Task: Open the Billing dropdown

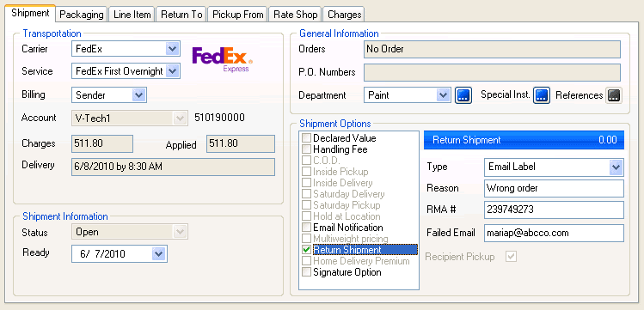Action: click(138, 95)
